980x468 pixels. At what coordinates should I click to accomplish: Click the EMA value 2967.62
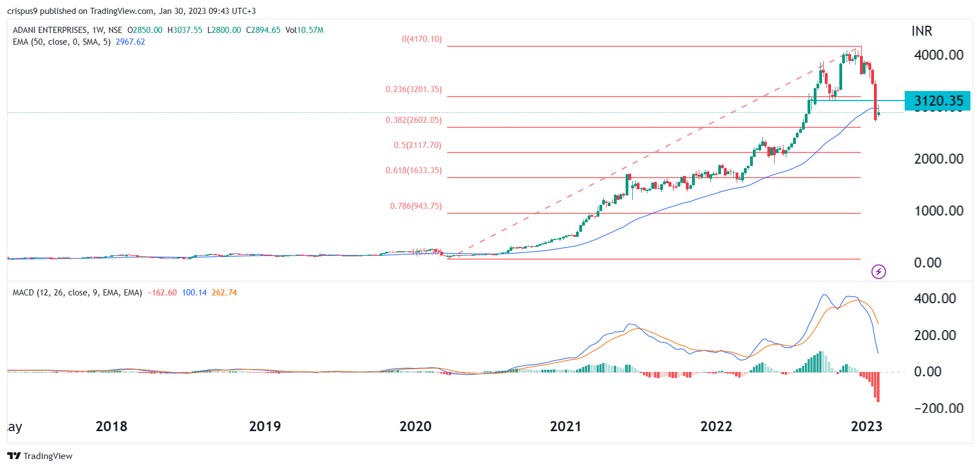pyautogui.click(x=130, y=42)
